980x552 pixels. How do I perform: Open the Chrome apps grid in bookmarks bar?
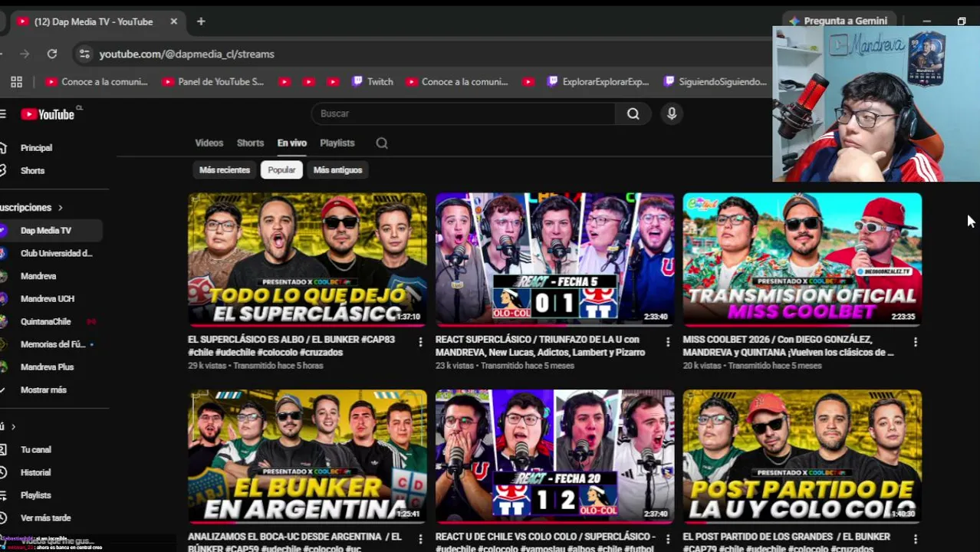16,81
